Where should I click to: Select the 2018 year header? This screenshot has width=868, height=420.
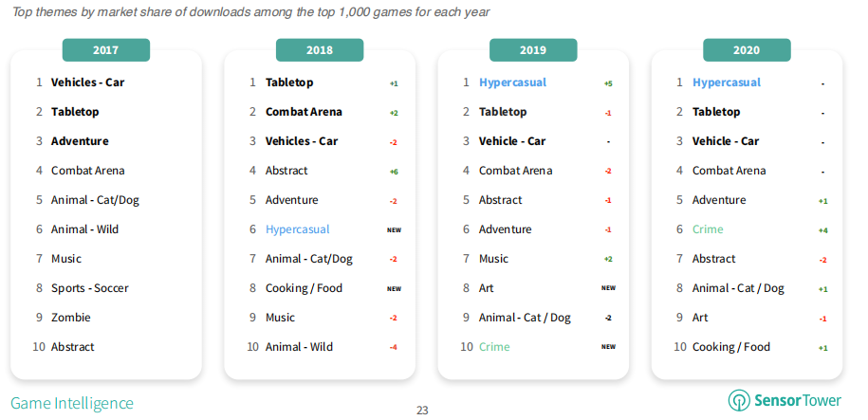click(x=320, y=50)
